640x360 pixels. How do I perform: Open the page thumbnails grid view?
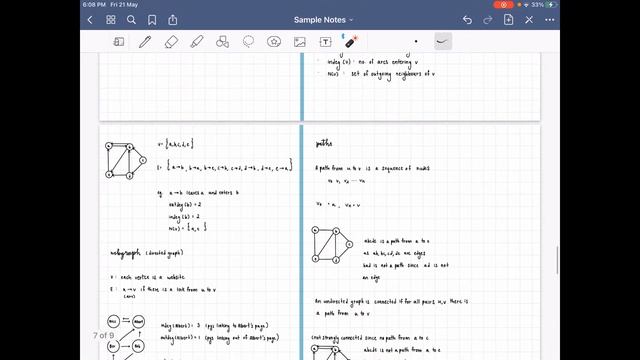click(111, 20)
